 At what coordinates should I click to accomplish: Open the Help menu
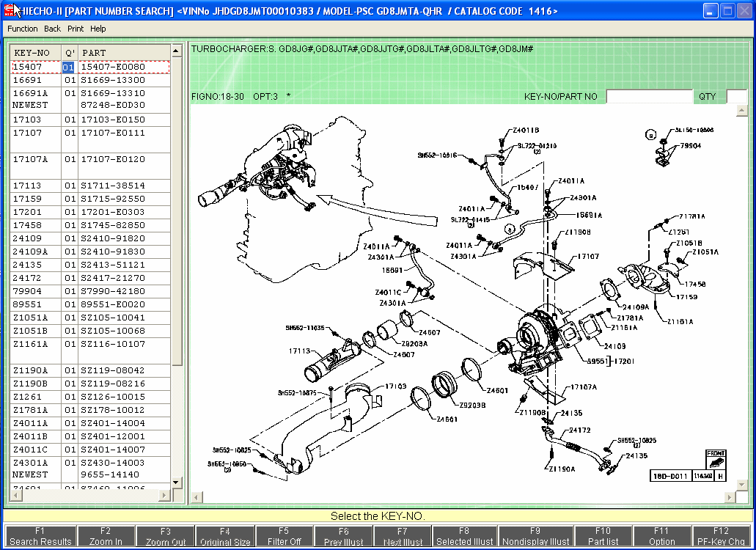click(98, 29)
